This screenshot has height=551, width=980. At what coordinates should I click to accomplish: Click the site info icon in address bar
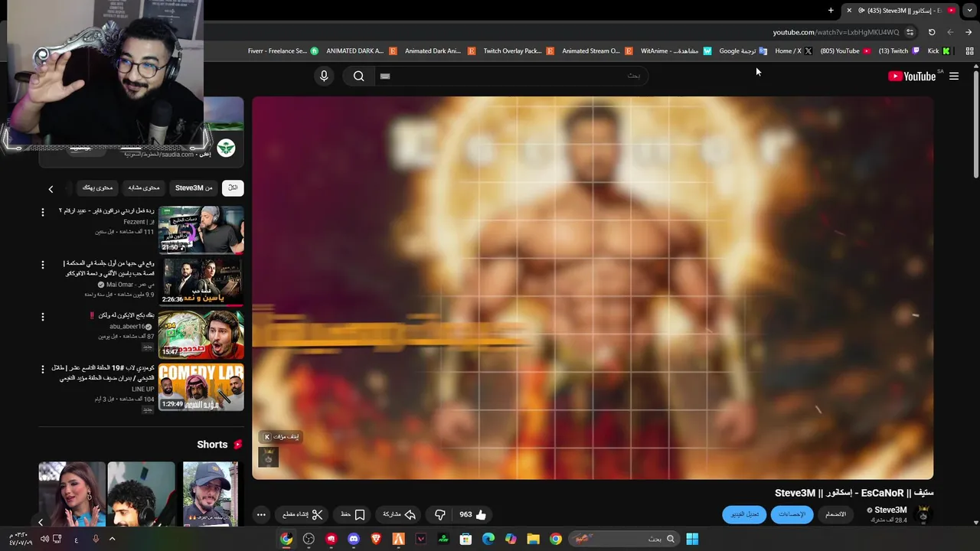910,32
